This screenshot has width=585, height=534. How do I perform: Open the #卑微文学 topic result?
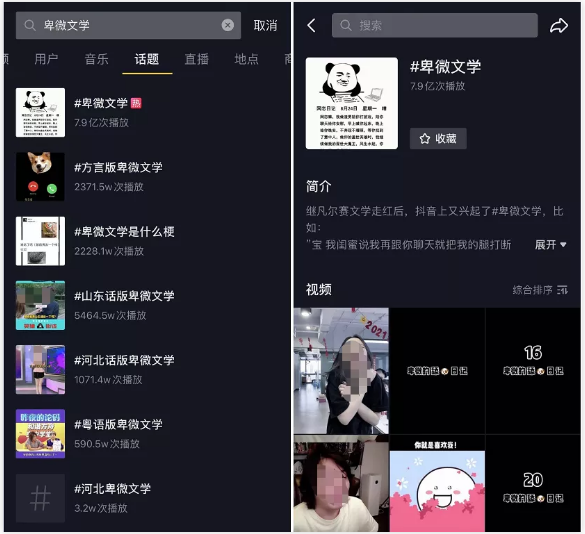[101, 103]
